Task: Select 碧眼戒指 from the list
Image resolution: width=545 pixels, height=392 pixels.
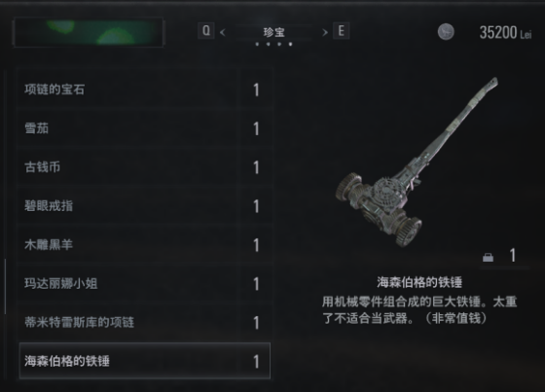Action: pos(145,206)
